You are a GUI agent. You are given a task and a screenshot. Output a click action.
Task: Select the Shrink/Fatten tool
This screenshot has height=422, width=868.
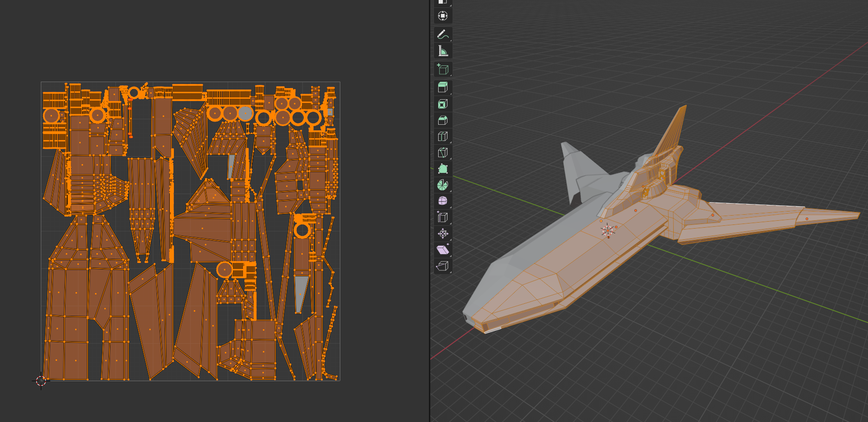[443, 233]
